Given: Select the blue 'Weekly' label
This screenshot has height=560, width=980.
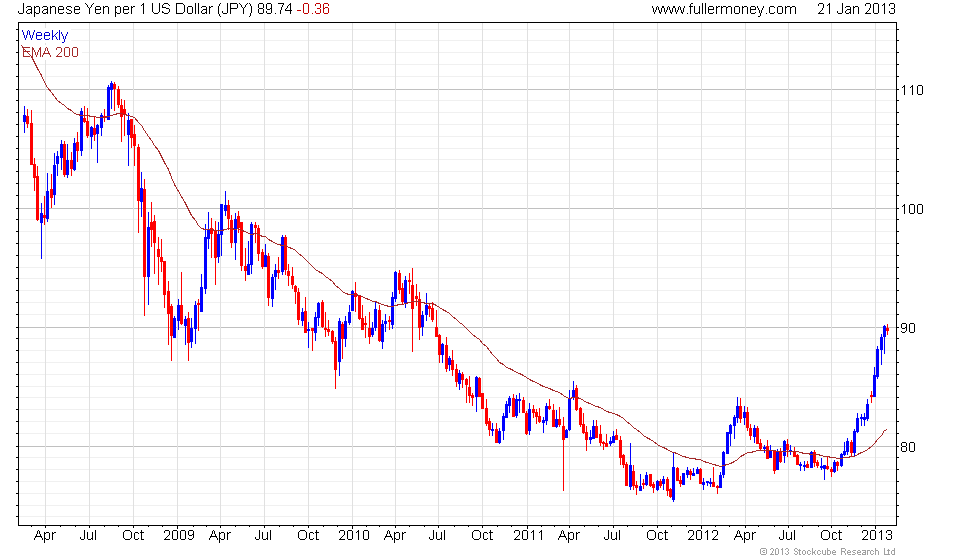Looking at the screenshot, I should (45, 36).
